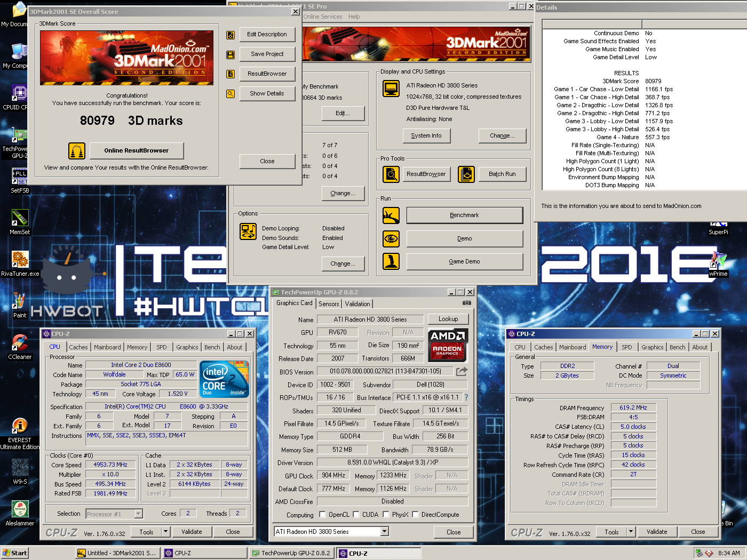Click the Online ResultBrowser podium icon

click(x=77, y=151)
